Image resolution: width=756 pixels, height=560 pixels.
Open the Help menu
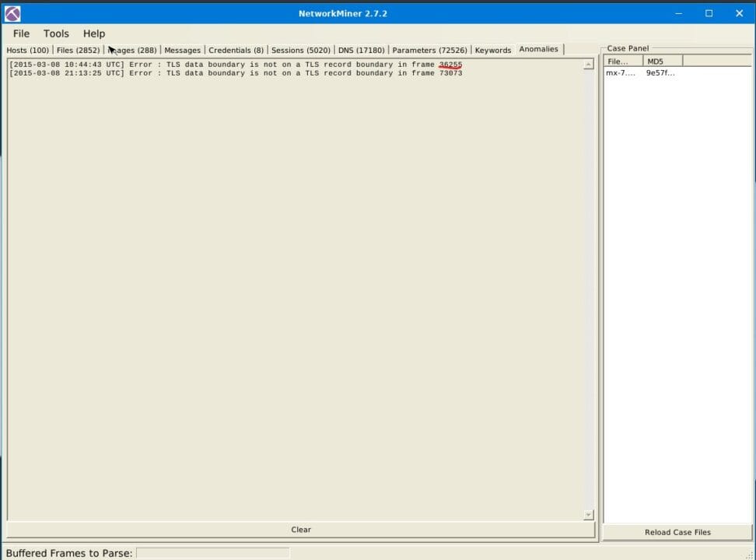coord(93,33)
